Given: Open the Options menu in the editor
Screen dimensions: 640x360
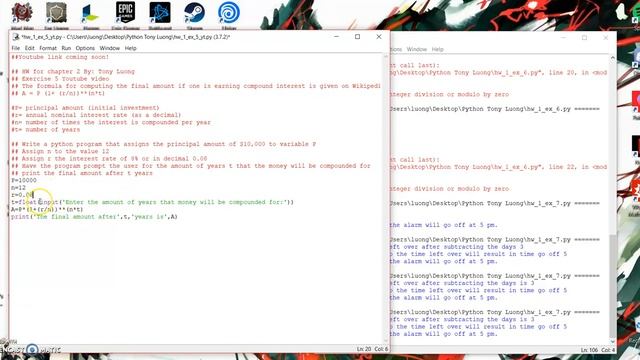Looking at the screenshot, I should coord(85,48).
